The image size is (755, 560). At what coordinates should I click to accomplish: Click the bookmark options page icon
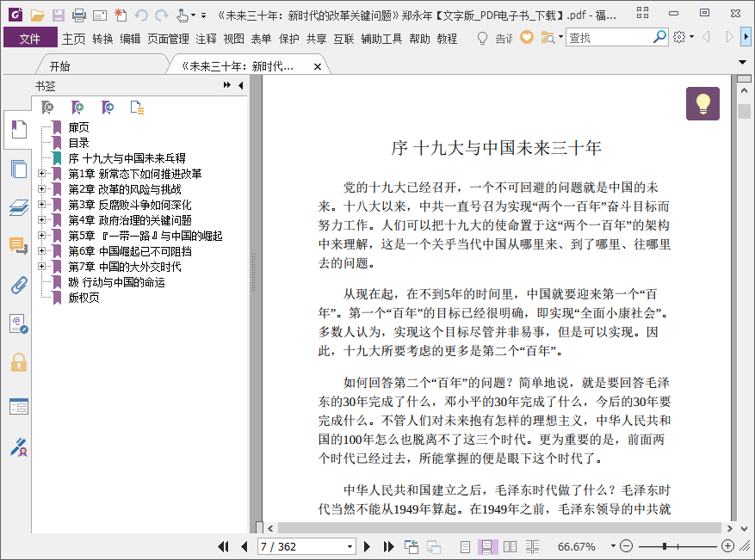[x=137, y=108]
